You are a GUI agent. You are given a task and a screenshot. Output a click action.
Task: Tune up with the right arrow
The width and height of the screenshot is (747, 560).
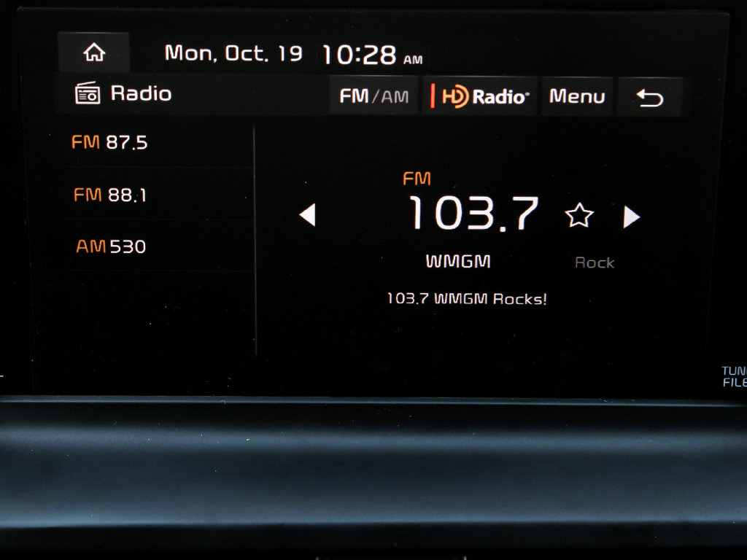coord(631,217)
